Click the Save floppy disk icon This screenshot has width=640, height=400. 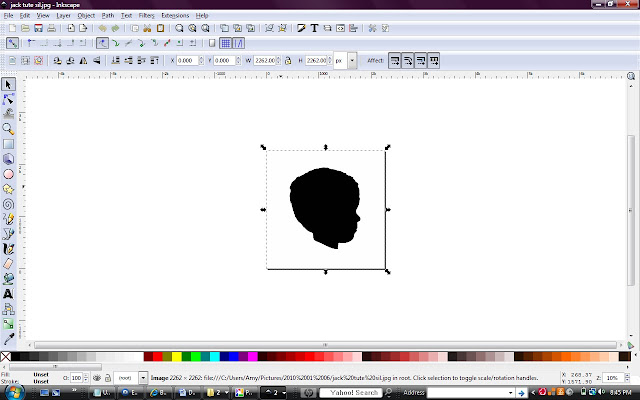[38, 28]
